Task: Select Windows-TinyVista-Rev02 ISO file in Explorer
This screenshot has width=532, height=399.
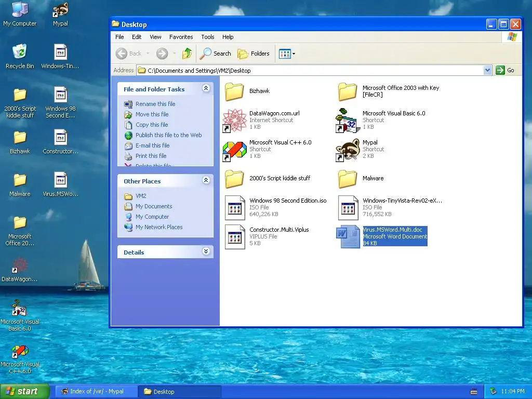Action: (390, 207)
